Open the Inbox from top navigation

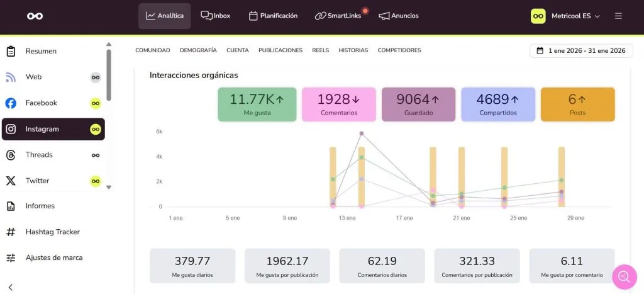pyautogui.click(x=216, y=16)
